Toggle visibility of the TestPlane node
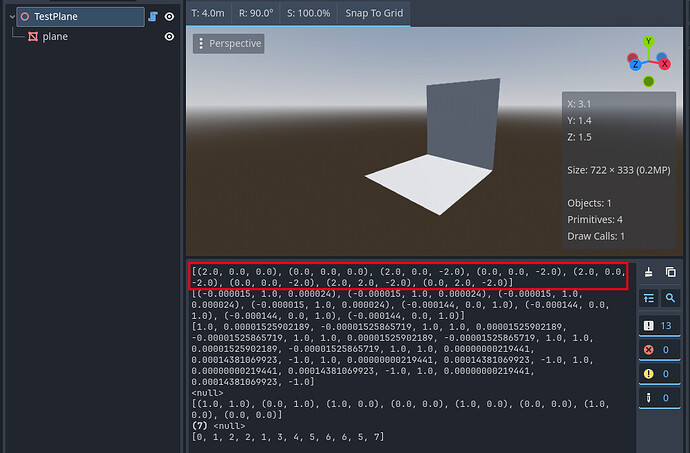The image size is (690, 453). tap(170, 17)
